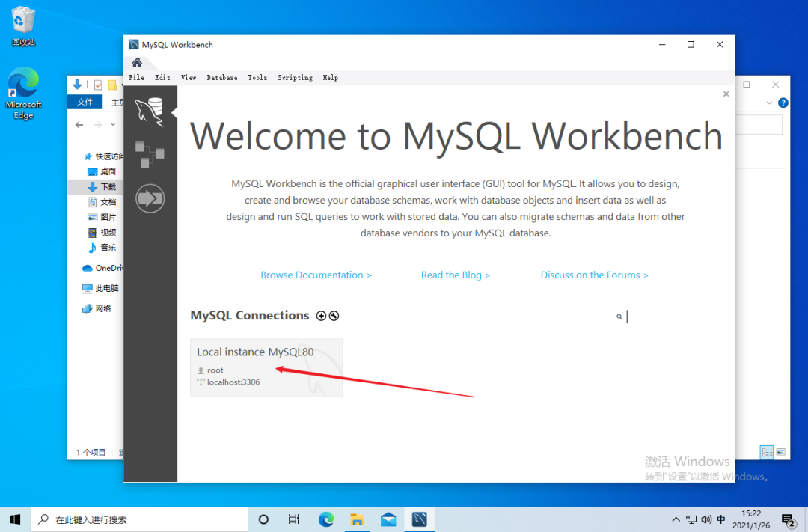Image resolution: width=808 pixels, height=532 pixels.
Task: Open Mail app from taskbar
Action: (x=388, y=519)
